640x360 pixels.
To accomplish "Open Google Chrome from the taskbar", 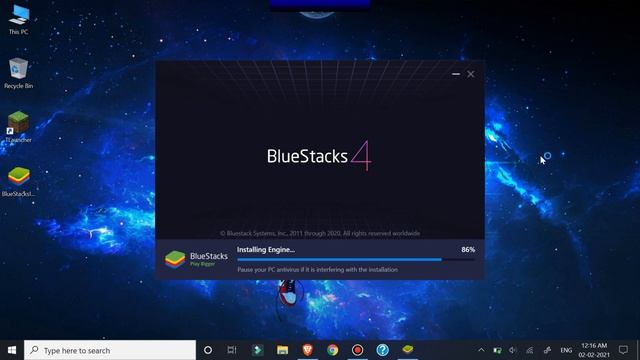I will pyautogui.click(x=333, y=350).
